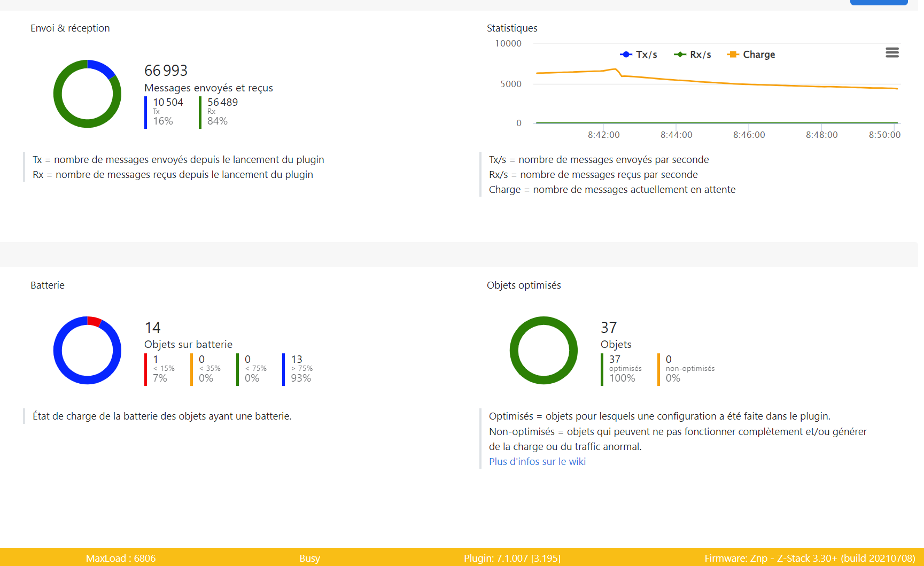Toggle the Charge series in legend
924x566 pixels.
click(751, 55)
